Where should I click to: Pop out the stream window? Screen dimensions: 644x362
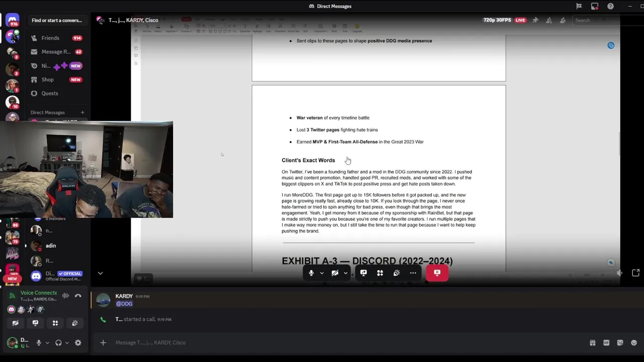tap(636, 273)
